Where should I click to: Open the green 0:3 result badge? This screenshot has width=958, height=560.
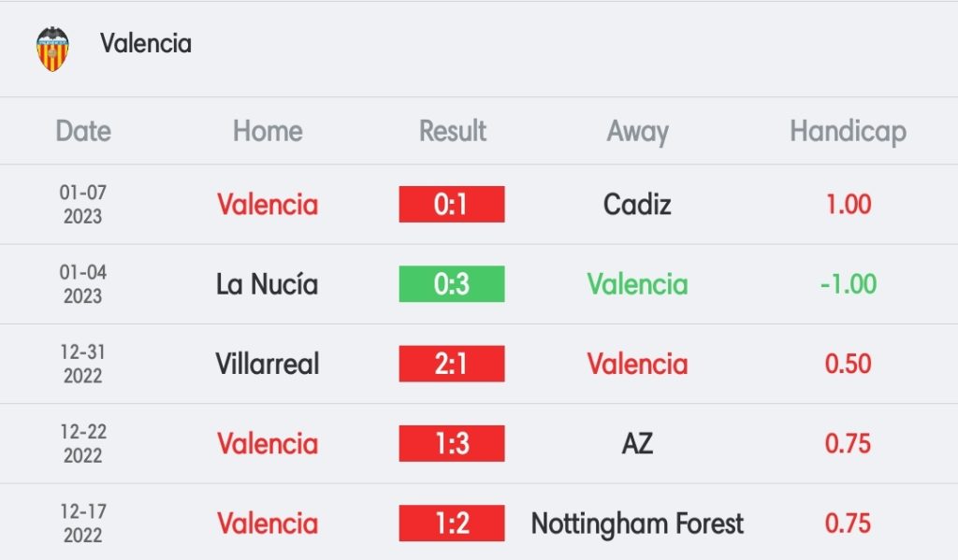(x=452, y=284)
